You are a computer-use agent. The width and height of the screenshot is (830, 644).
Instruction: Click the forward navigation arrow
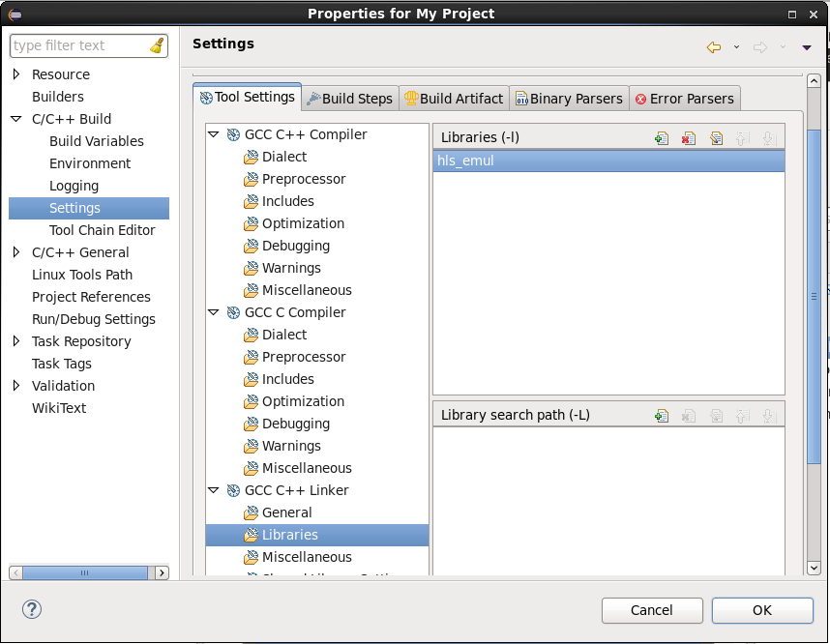pyautogui.click(x=760, y=47)
